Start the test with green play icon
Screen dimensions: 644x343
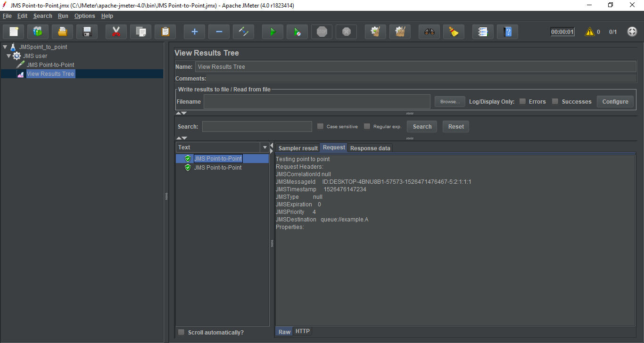273,32
